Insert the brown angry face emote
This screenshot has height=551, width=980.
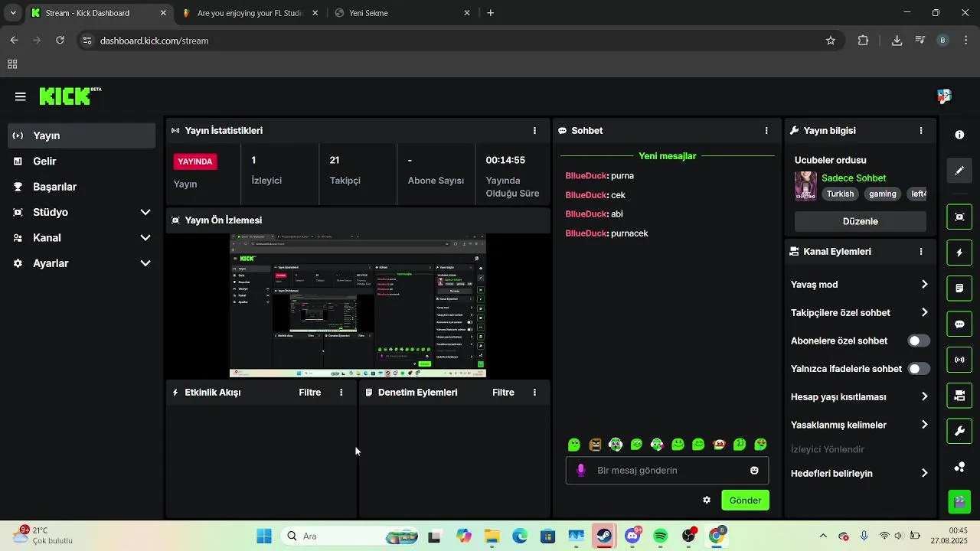click(x=595, y=445)
